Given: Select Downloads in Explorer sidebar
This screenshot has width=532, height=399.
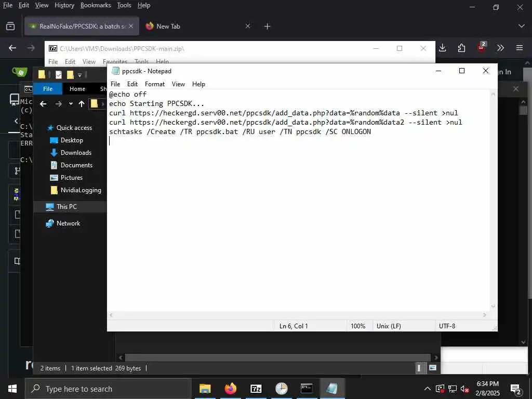Looking at the screenshot, I should pos(76,153).
